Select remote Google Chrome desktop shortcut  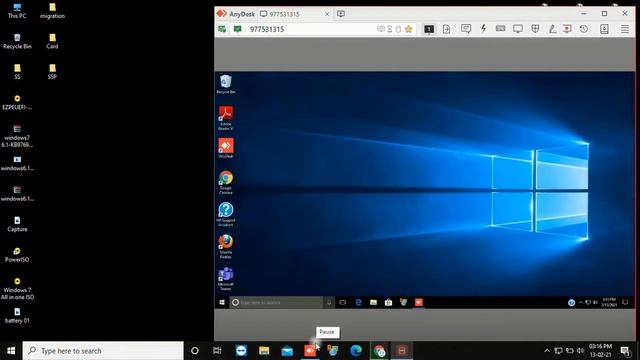(226, 182)
